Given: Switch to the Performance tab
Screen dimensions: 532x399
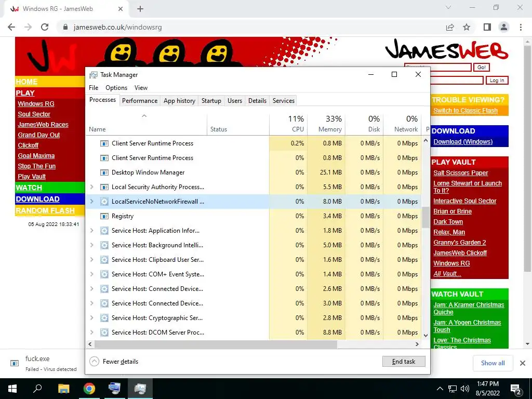Looking at the screenshot, I should click(x=140, y=101).
